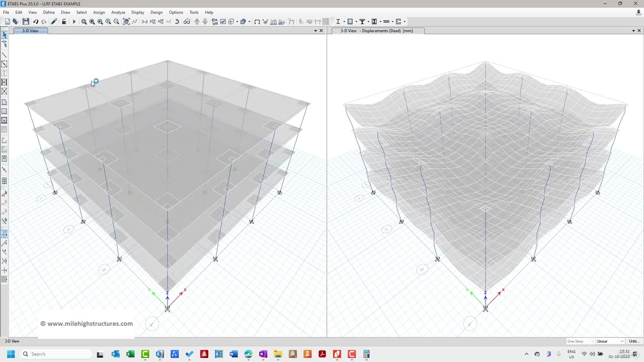The height and width of the screenshot is (362, 644).
Task: Open File Explorer from the taskbar
Action: coord(278,354)
